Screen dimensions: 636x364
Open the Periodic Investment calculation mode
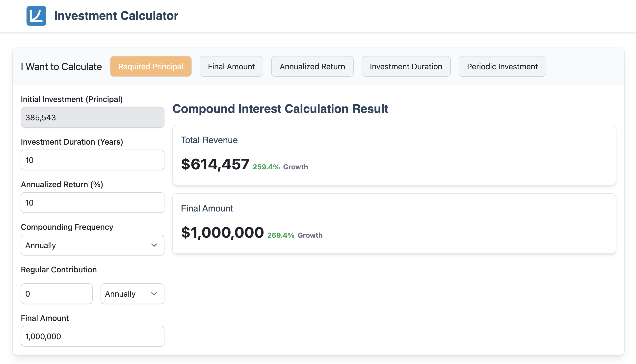tap(502, 67)
